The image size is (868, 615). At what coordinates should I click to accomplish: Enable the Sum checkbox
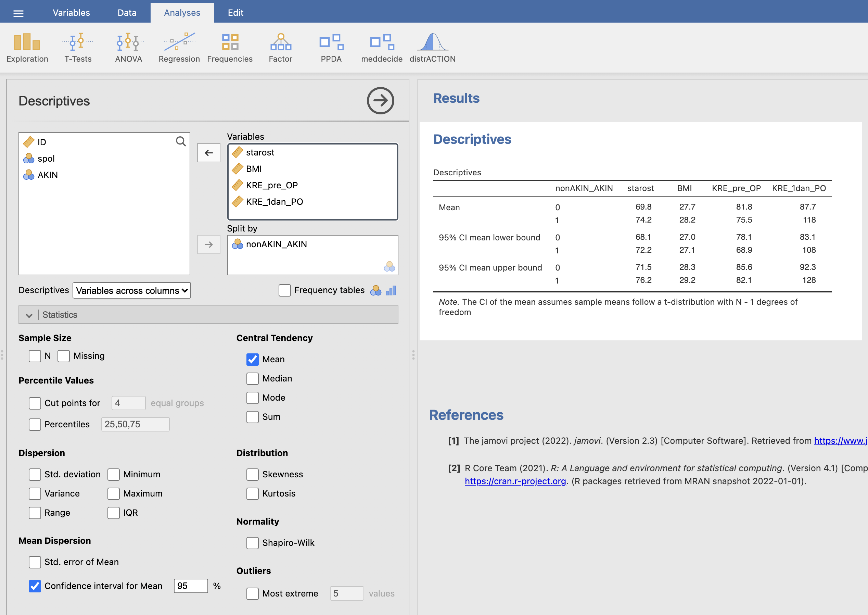point(253,417)
